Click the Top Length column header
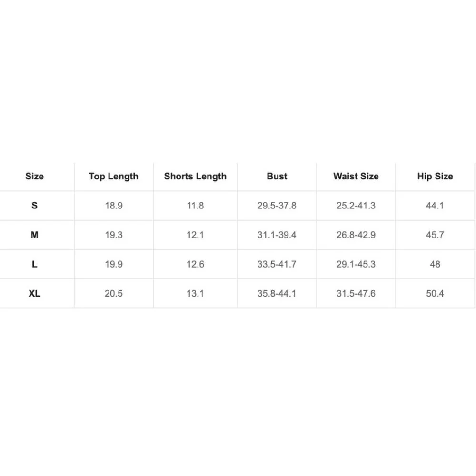This screenshot has height=476, width=476. pyautogui.click(x=113, y=177)
